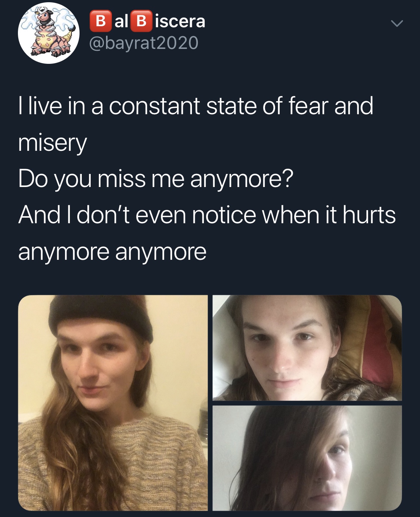Tap the word 'misery' in the tweet
420x517 pixels.
(x=53, y=143)
